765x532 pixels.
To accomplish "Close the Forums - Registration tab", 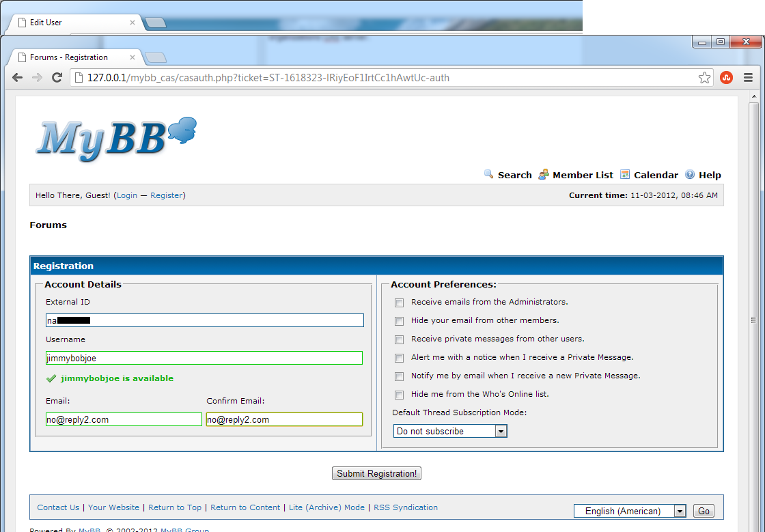I will tap(133, 57).
